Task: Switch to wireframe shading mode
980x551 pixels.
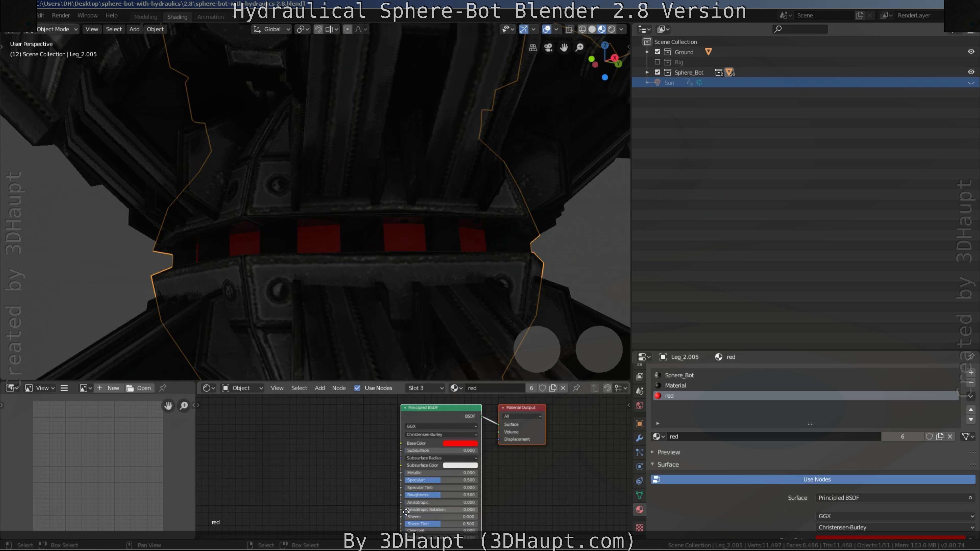Action: [x=582, y=29]
